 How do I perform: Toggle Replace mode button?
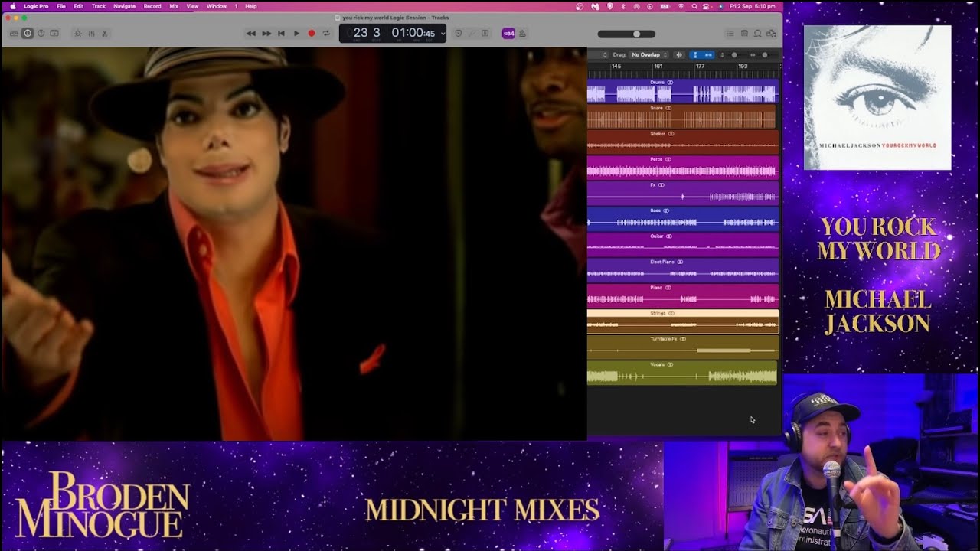coord(458,34)
